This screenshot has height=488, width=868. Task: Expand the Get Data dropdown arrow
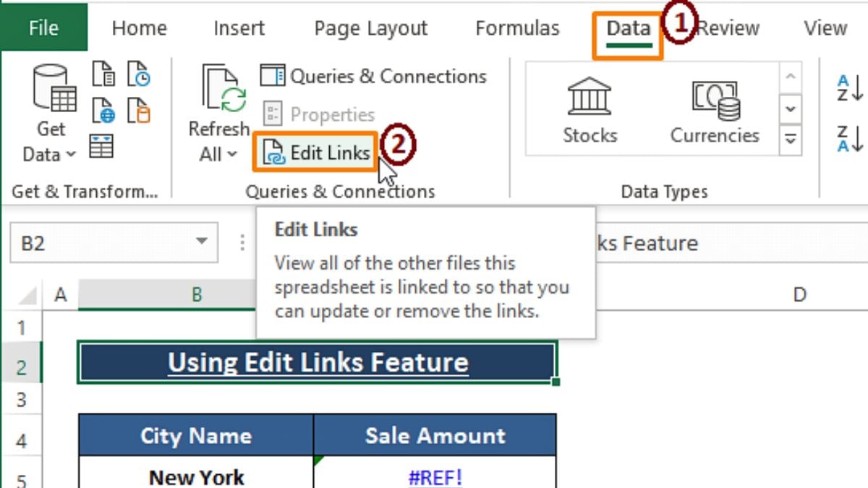71,154
